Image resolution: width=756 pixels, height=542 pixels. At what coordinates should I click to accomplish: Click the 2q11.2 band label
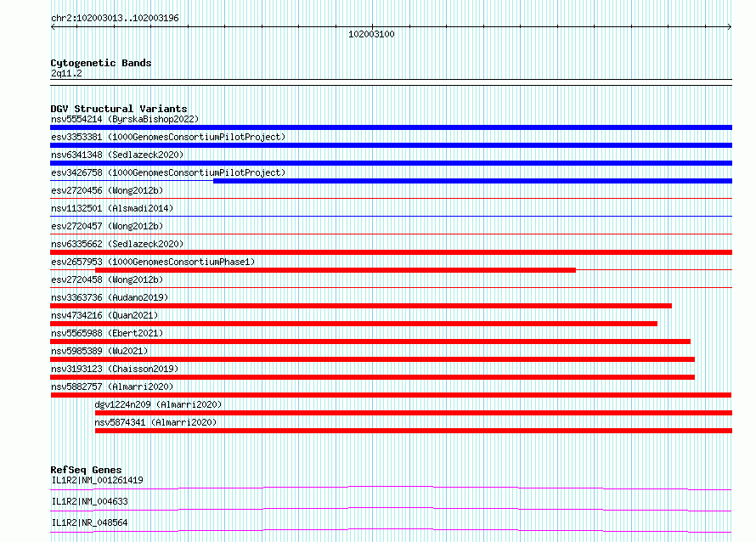[66, 73]
